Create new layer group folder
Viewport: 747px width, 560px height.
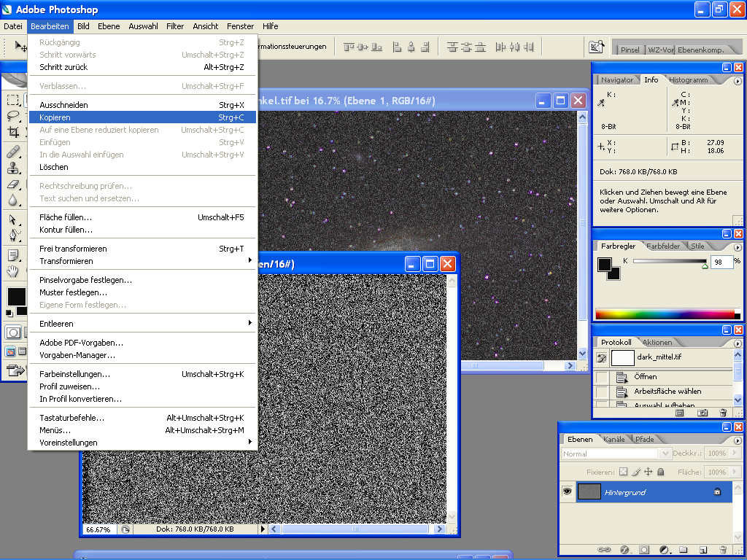[x=683, y=550]
